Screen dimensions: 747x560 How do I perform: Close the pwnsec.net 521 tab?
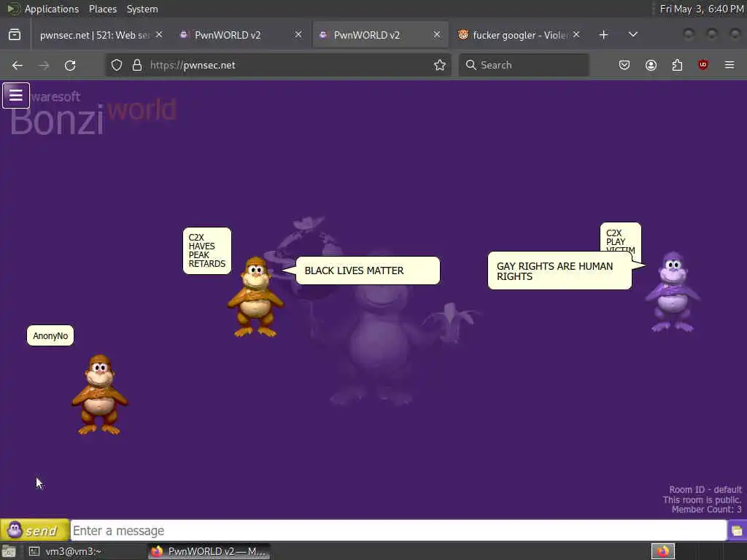pyautogui.click(x=159, y=35)
